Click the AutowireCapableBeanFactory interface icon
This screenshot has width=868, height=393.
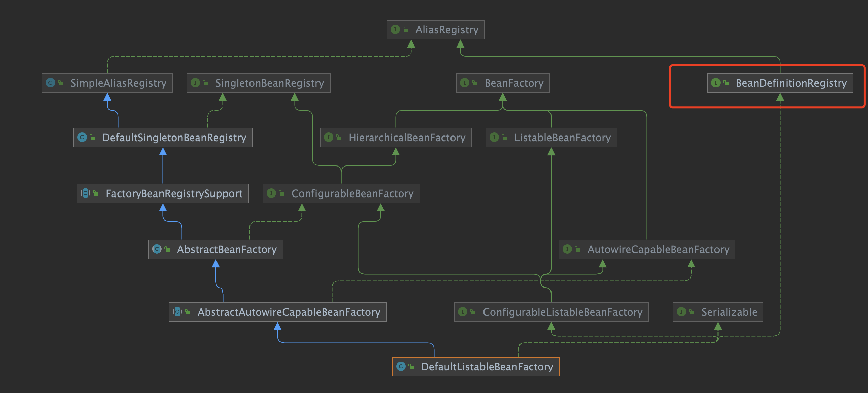(x=567, y=249)
